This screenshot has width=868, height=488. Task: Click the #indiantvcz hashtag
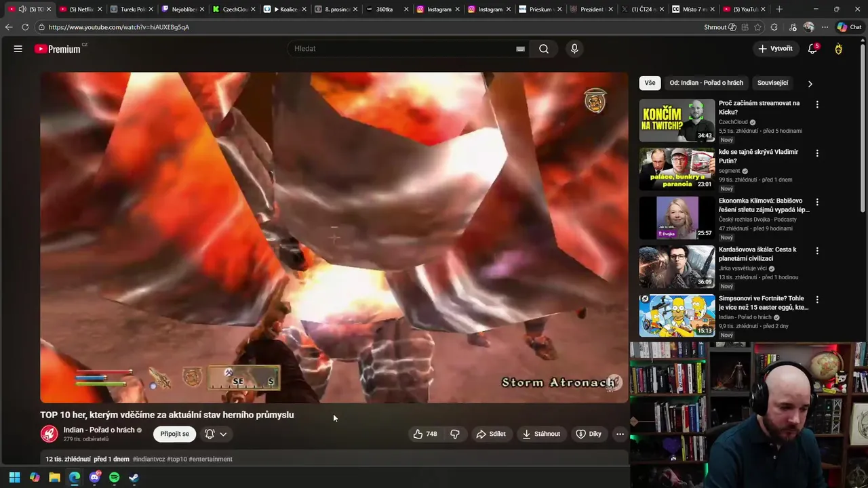[x=149, y=459]
